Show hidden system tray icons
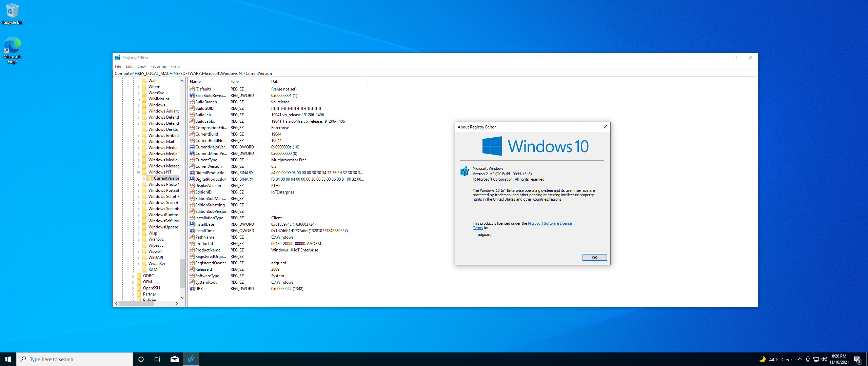This screenshot has width=868, height=366. (x=800, y=359)
